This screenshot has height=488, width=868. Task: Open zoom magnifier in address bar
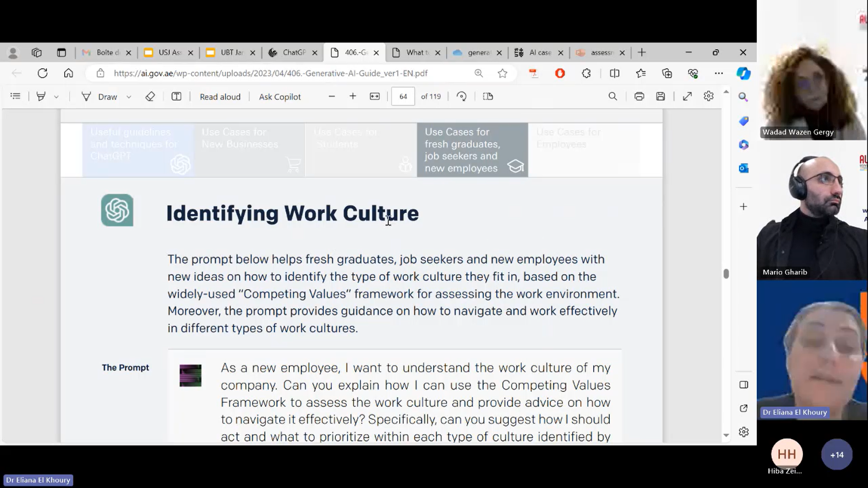coord(478,73)
